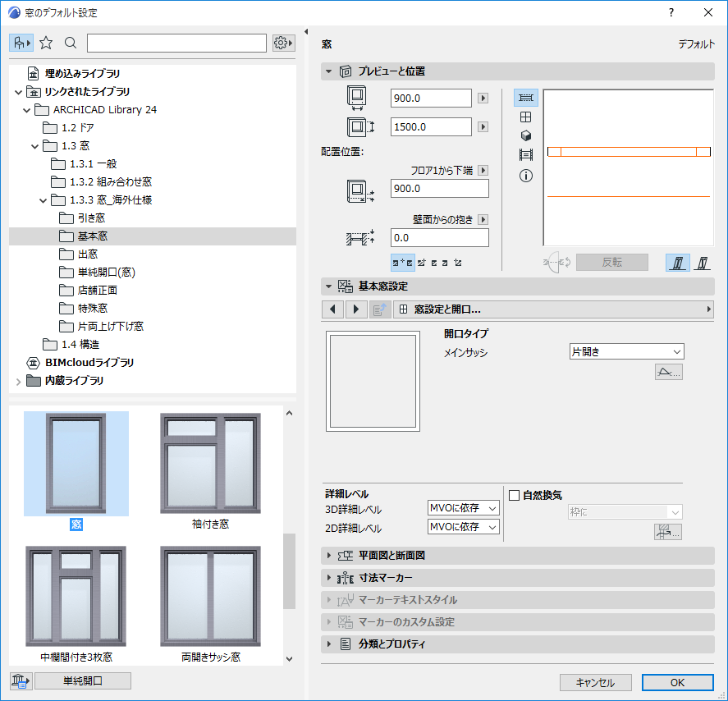Open the 3D詳細レベル dropdown

coord(462,507)
